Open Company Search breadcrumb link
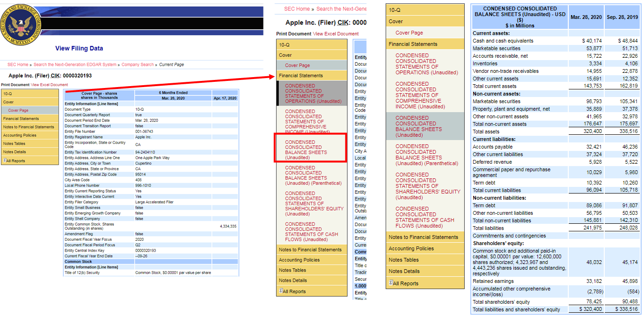644x317 pixels. click(x=138, y=64)
